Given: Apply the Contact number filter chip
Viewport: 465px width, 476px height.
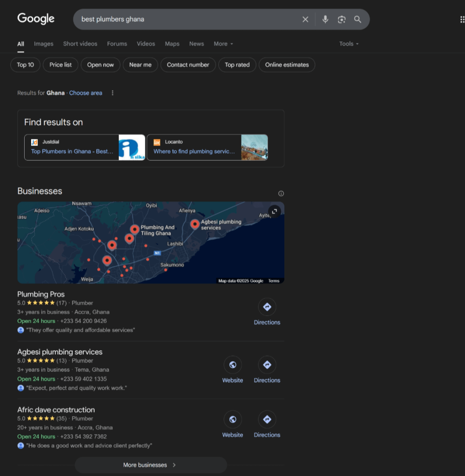Looking at the screenshot, I should click(188, 65).
